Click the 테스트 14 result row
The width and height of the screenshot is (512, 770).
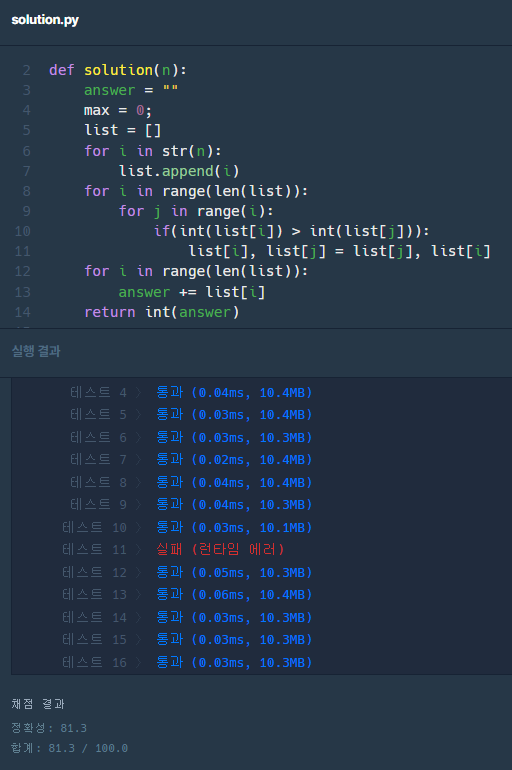187,617
